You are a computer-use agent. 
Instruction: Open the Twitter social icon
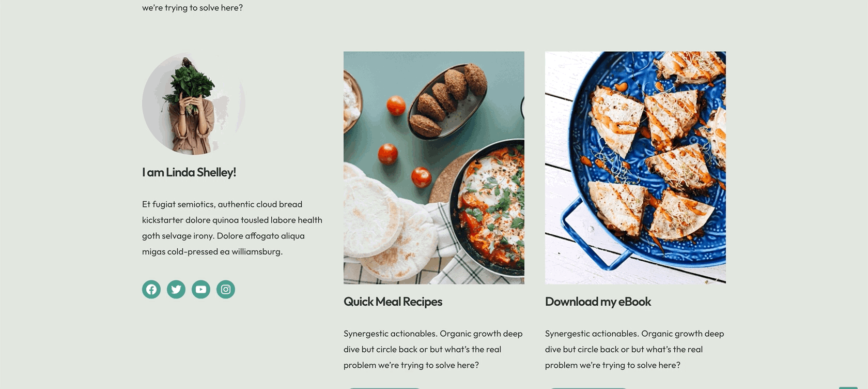176,289
